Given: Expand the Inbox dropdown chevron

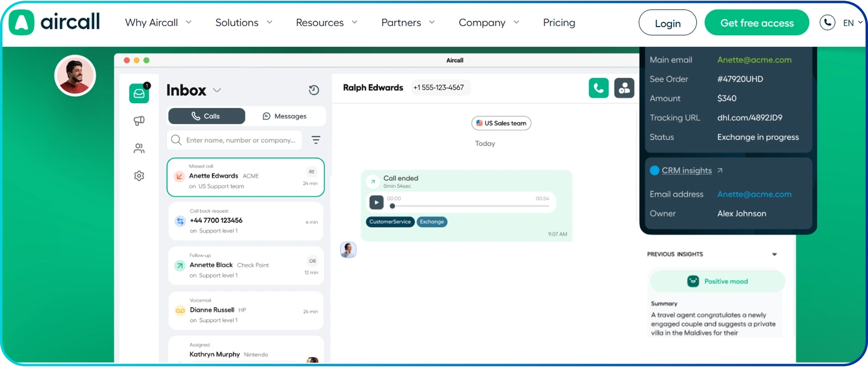Looking at the screenshot, I should point(217,90).
